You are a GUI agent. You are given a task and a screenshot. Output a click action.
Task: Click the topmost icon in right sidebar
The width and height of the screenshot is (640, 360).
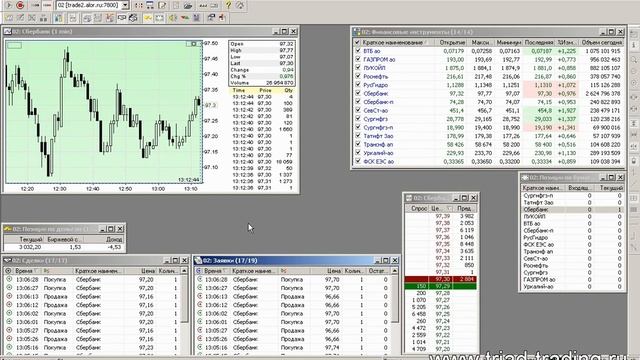coord(634,35)
